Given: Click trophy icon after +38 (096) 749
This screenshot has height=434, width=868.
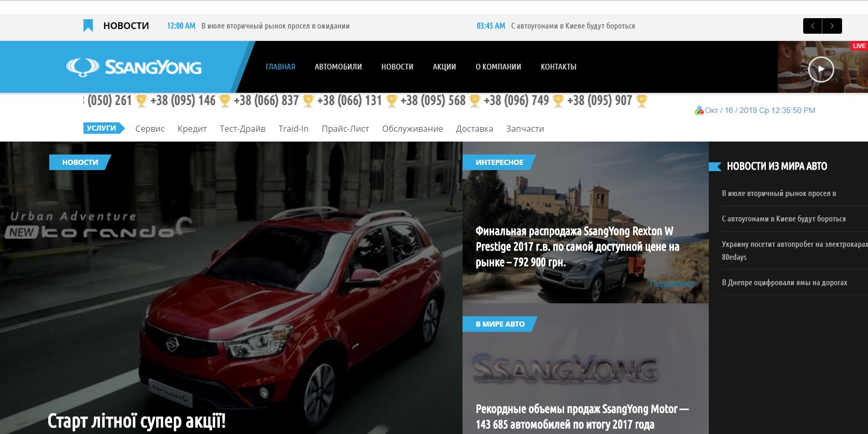Looking at the screenshot, I should [558, 101].
